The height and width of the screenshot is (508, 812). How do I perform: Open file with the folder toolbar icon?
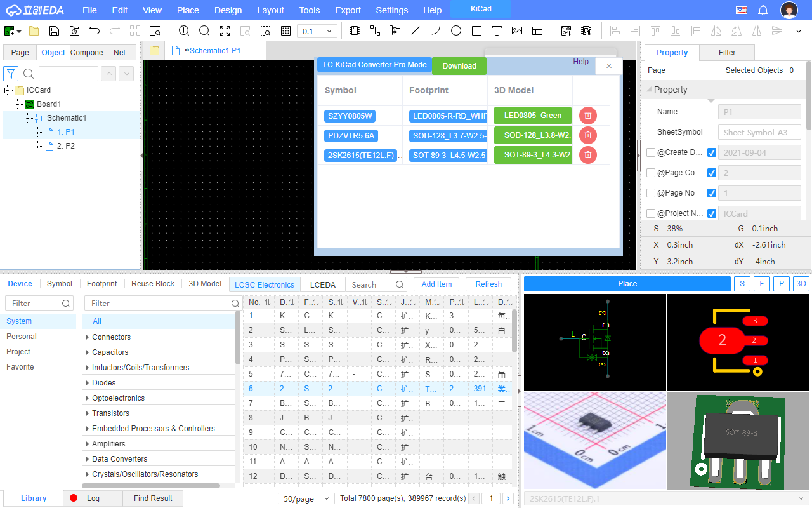(34, 30)
